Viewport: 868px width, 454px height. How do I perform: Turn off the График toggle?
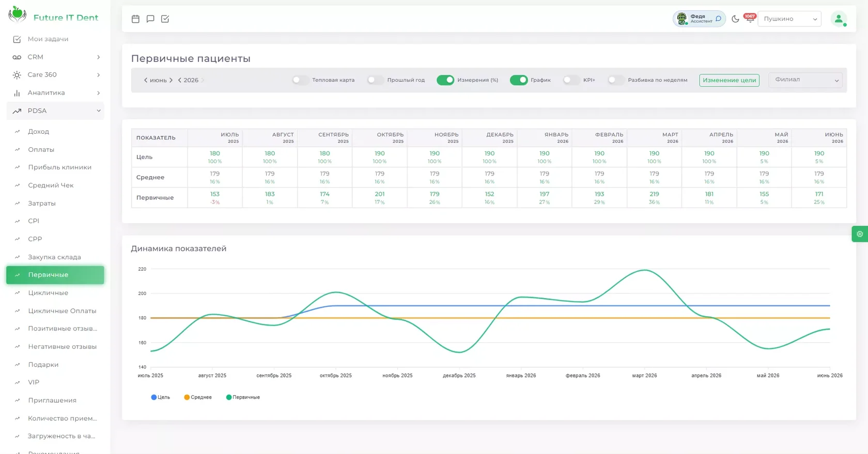(519, 80)
